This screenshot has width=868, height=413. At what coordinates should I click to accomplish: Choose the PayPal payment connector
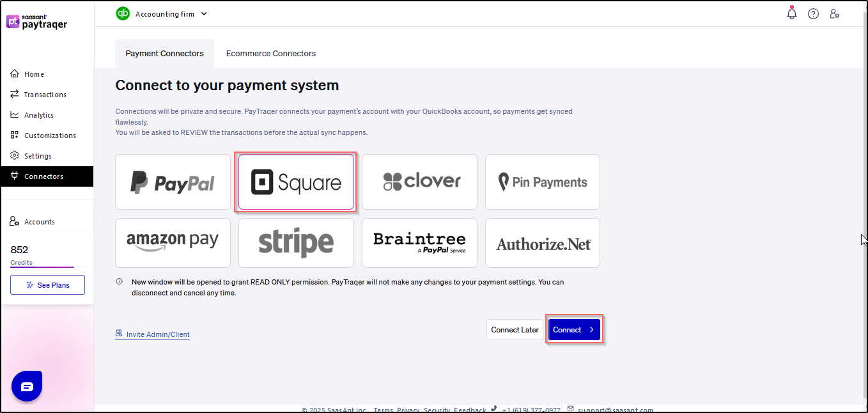pyautogui.click(x=173, y=182)
